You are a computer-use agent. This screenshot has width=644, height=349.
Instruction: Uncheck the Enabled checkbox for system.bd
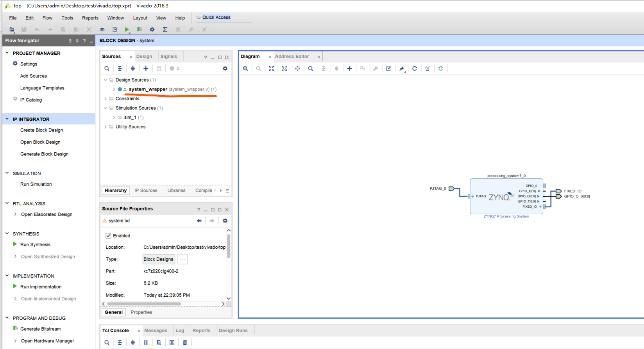pos(108,236)
